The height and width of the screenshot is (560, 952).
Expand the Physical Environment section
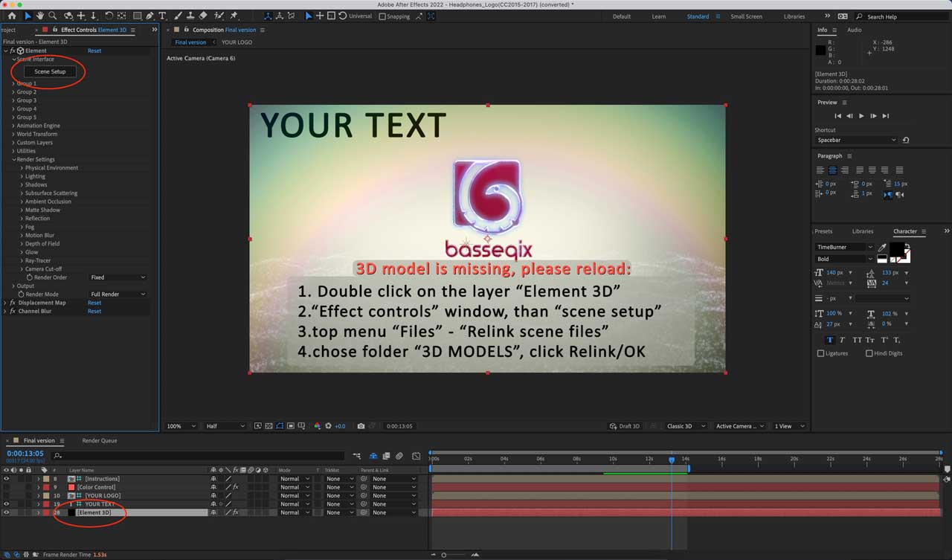coord(22,168)
